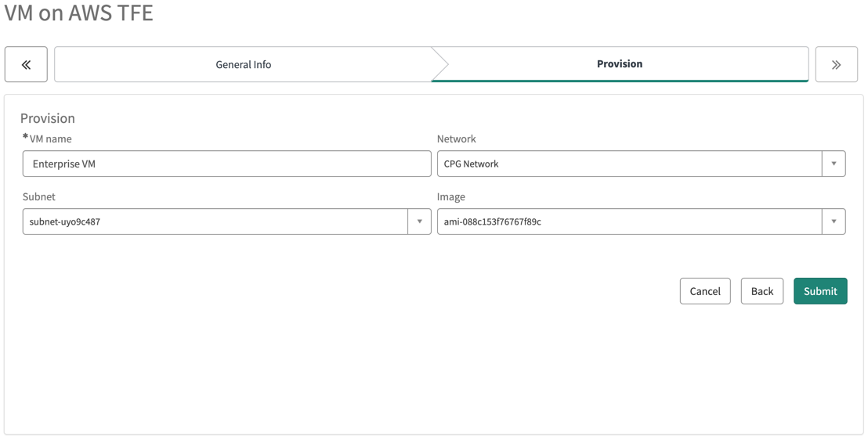Switch to the General Info step
Viewport: 868px width, 439px height.
pyautogui.click(x=244, y=65)
